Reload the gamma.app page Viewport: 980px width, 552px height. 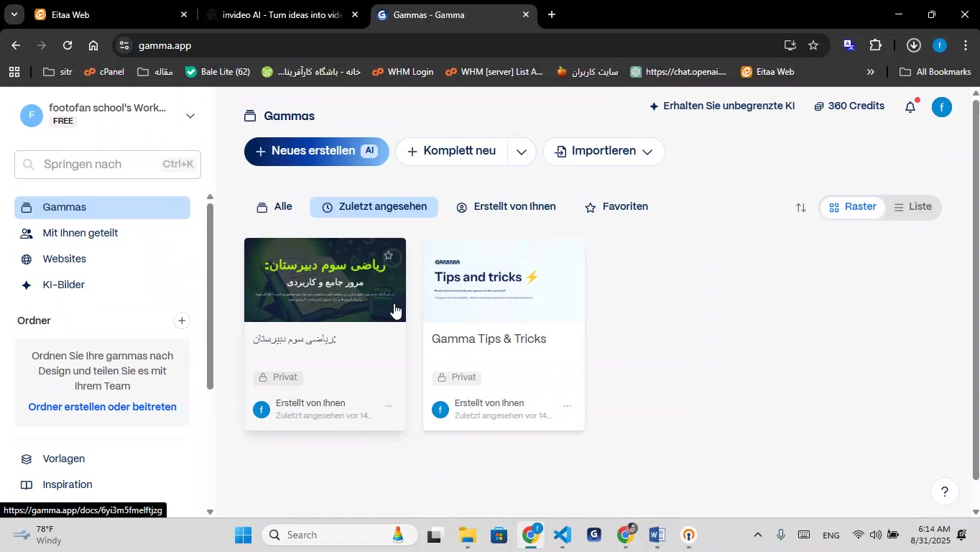point(67,45)
